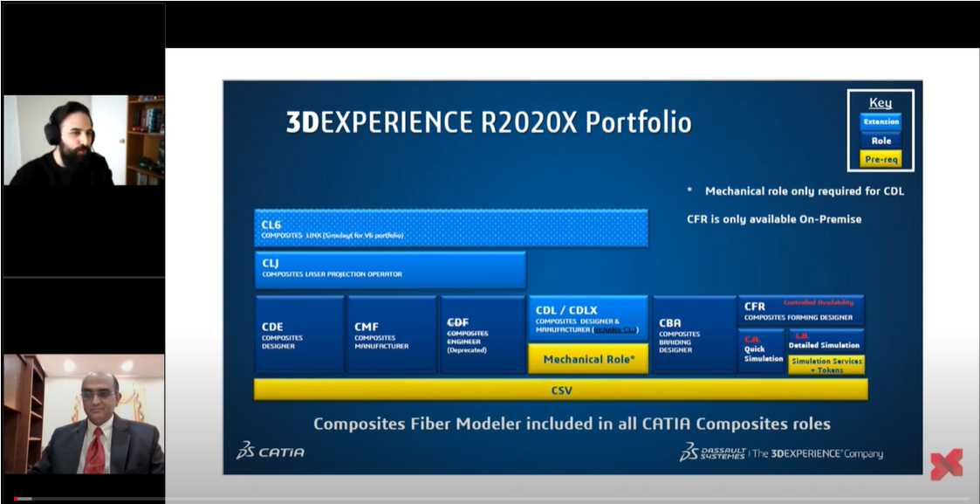The image size is (980, 504).
Task: Select the suited presenter's webcam thumbnail
Action: 84,414
